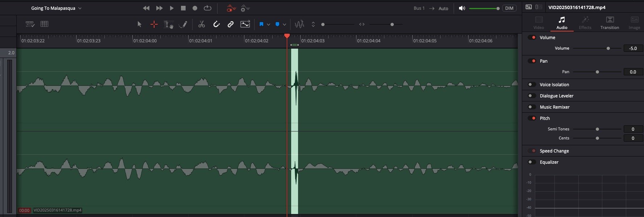The image size is (644, 217).
Task: Click the Cents value field
Action: [633, 138]
